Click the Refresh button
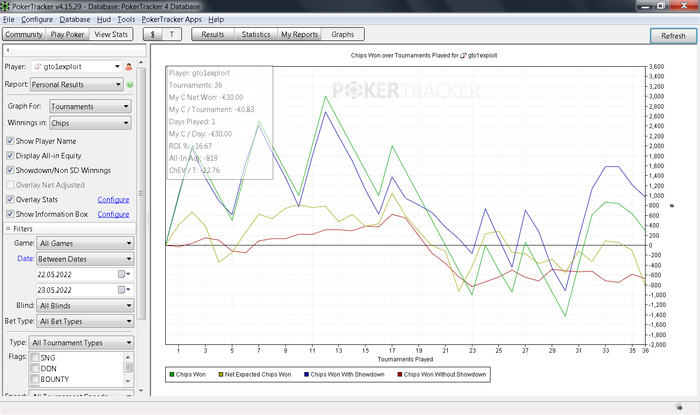 673,36
